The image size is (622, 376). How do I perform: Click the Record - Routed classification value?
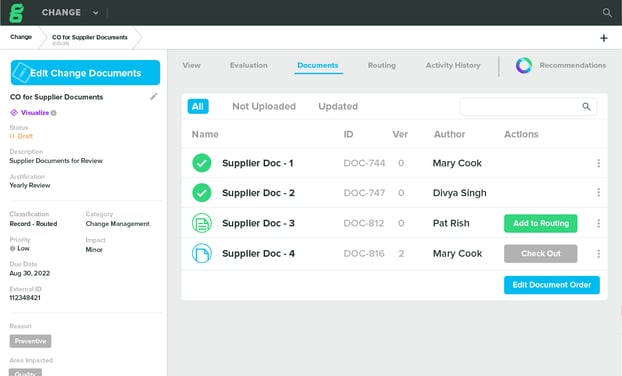click(33, 224)
